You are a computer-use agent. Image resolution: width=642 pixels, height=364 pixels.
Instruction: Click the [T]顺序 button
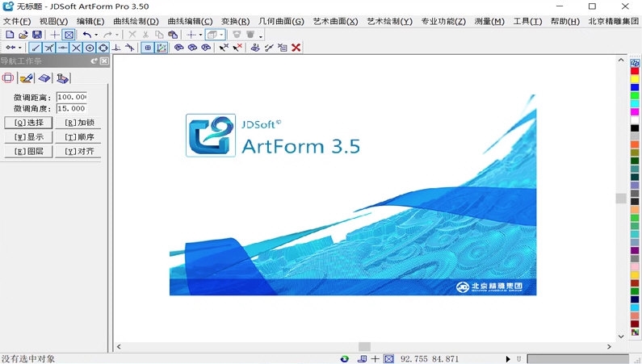click(x=79, y=137)
